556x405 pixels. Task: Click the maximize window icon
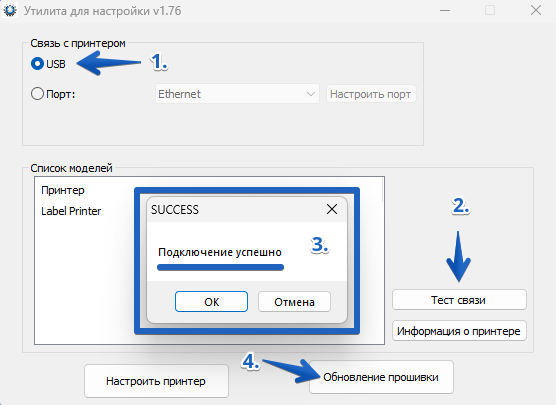pos(490,10)
